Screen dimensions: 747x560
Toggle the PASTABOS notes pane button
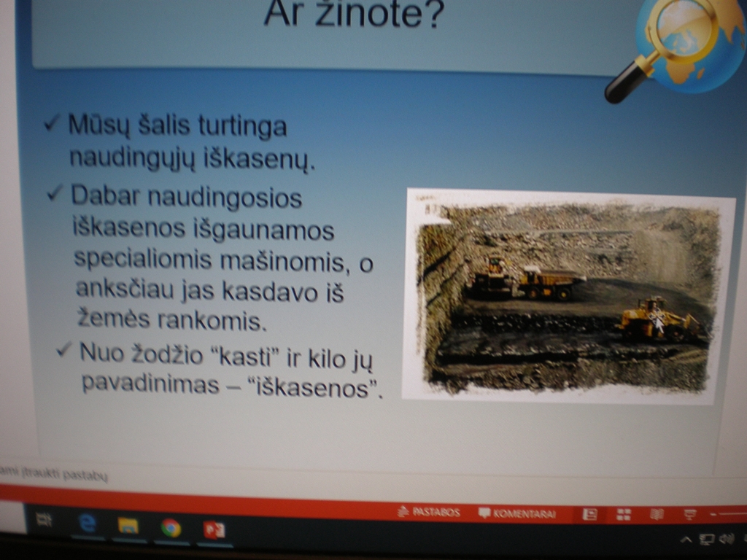coord(428,513)
